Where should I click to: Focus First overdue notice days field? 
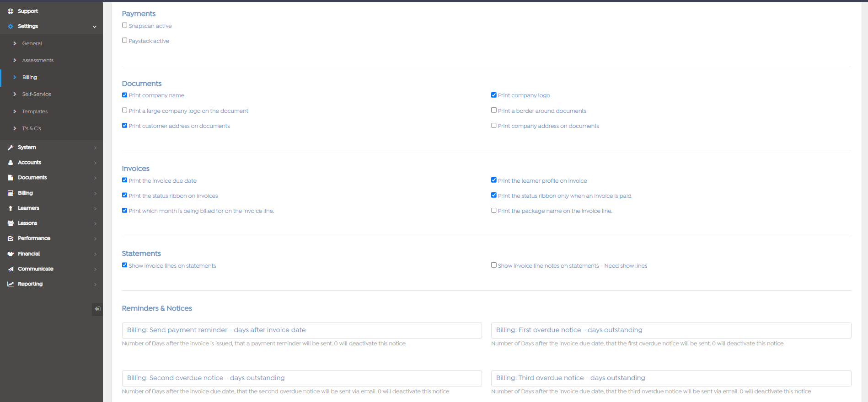click(x=671, y=330)
